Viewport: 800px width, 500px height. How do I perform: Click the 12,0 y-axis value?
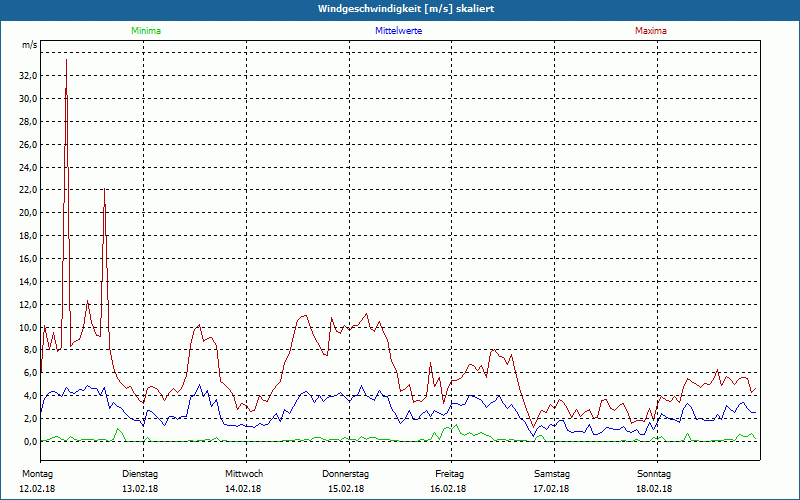click(x=29, y=305)
